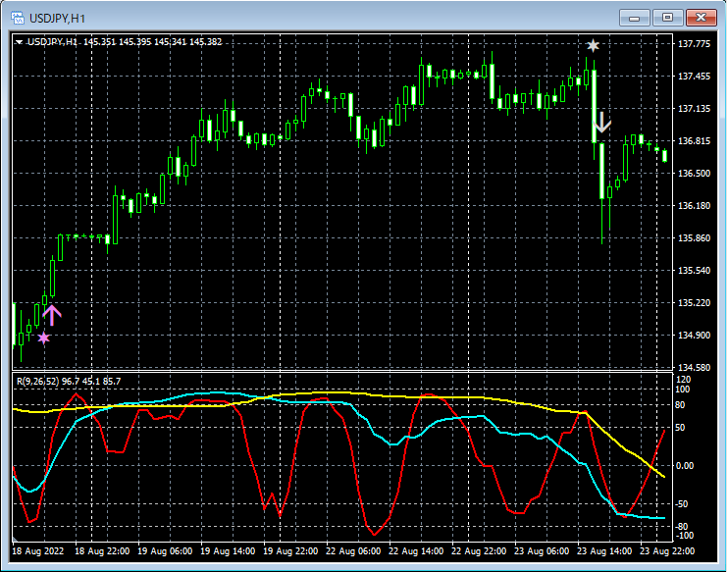The image size is (728, 572).
Task: Click the gray chart shift triangle at bottom-left
Action: coord(15,541)
